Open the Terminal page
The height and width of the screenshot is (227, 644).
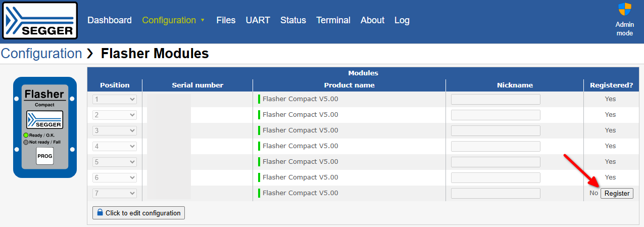point(333,20)
